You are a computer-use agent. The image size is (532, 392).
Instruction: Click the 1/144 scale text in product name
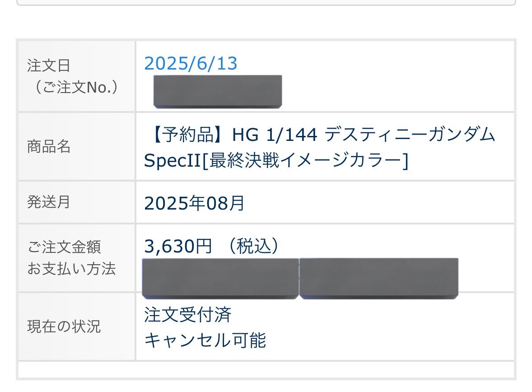292,135
